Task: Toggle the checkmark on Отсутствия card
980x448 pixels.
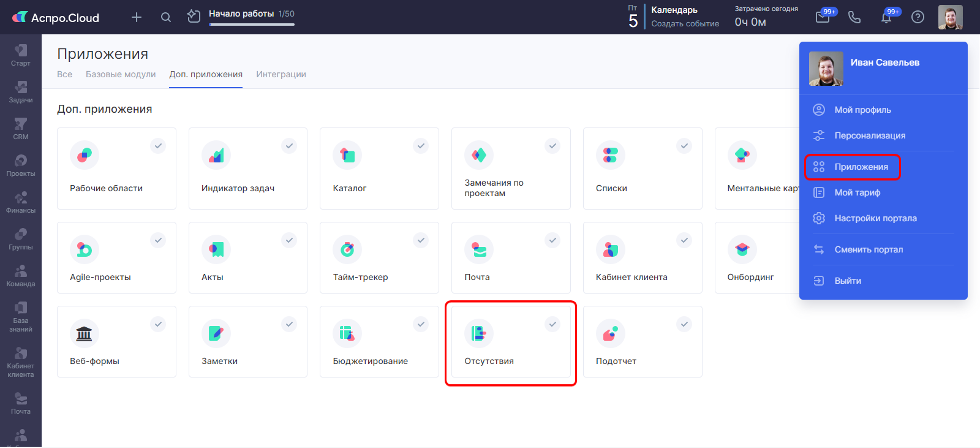Action: coord(552,324)
